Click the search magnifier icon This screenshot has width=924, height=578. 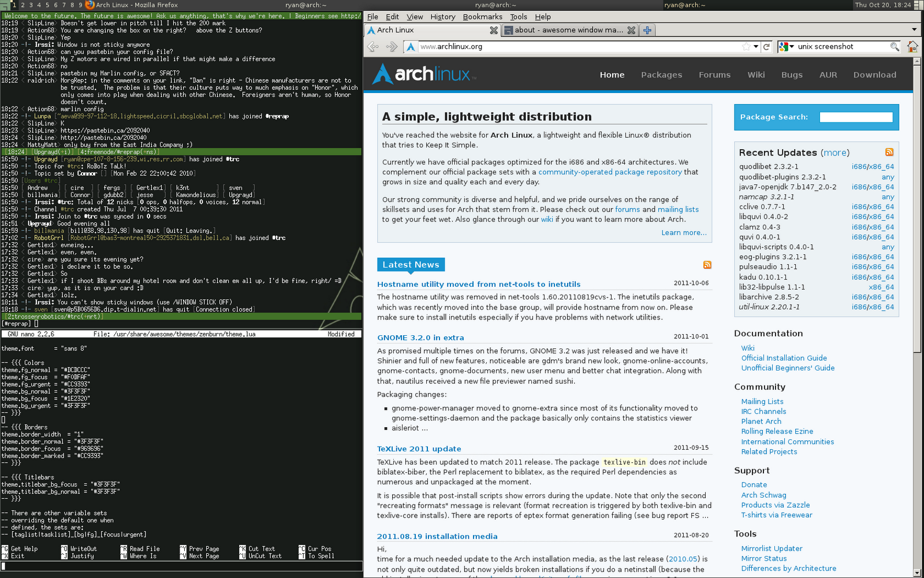tap(895, 47)
